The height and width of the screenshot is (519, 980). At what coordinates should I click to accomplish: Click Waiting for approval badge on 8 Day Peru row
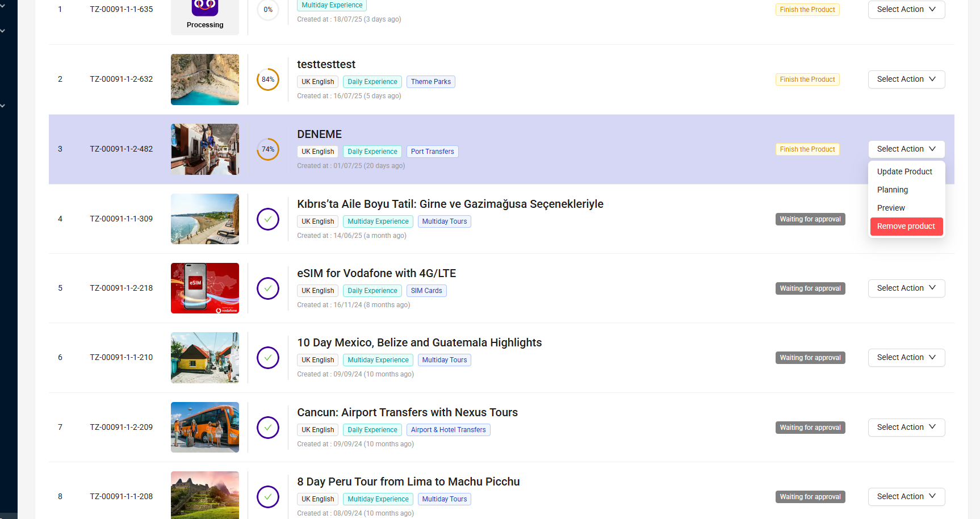(x=810, y=497)
